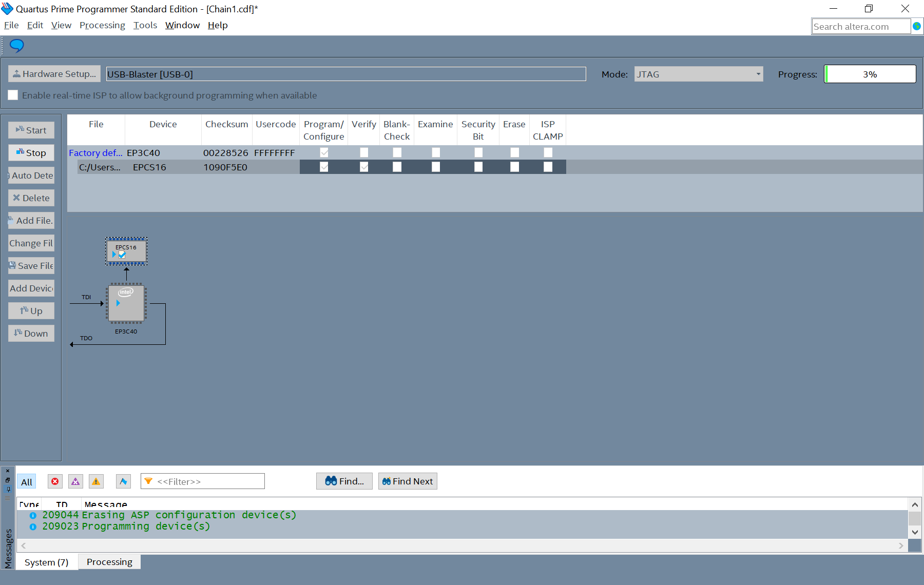
Task: Click the messages Filter text field
Action: 203,481
